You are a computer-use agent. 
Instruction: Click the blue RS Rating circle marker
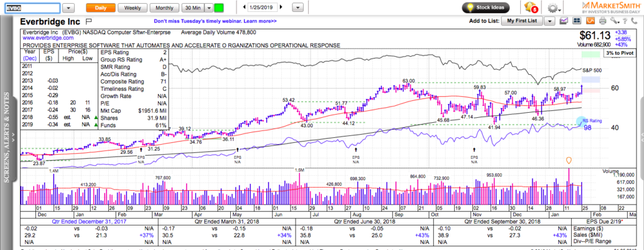(x=581, y=122)
